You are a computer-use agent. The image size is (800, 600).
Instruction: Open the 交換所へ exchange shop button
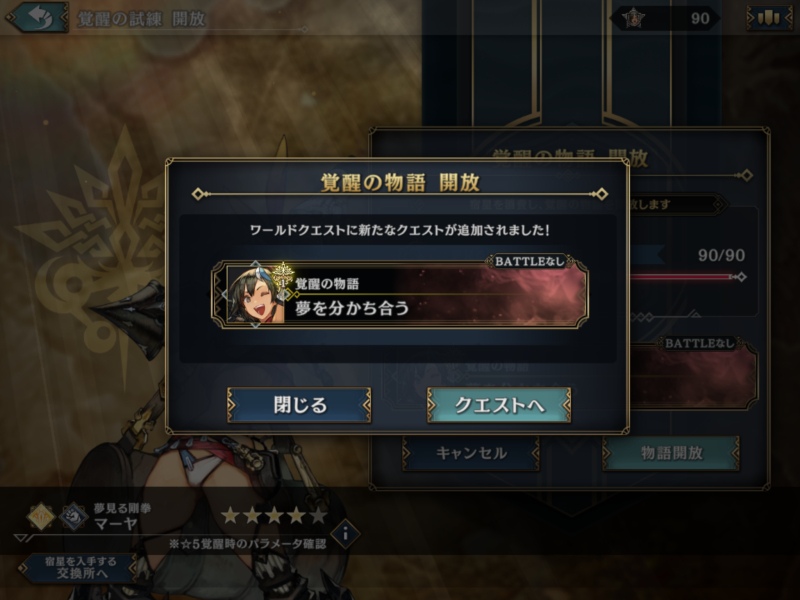click(79, 567)
